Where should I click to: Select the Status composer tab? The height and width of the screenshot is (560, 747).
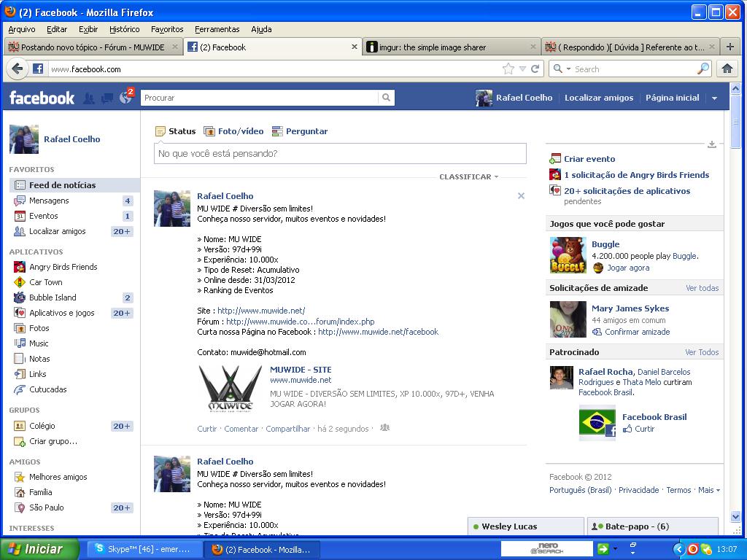[176, 131]
